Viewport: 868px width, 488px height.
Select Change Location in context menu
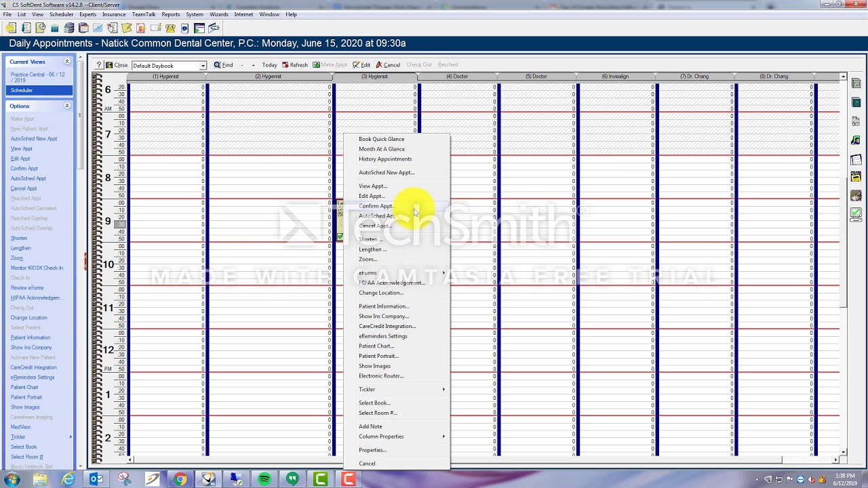380,293
